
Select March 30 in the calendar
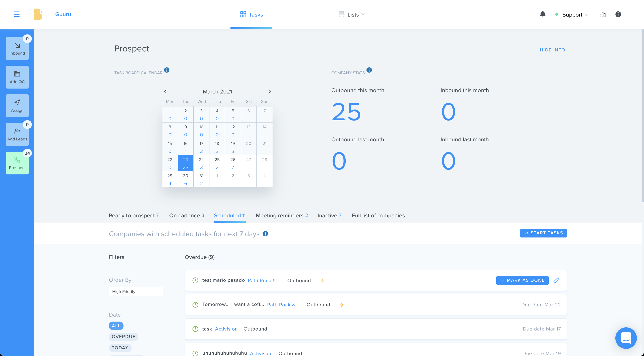click(186, 179)
